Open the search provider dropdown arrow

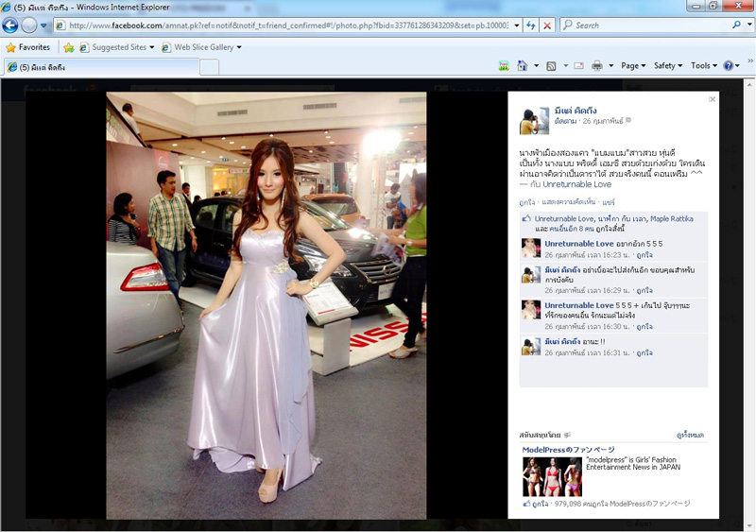pyautogui.click(x=749, y=25)
